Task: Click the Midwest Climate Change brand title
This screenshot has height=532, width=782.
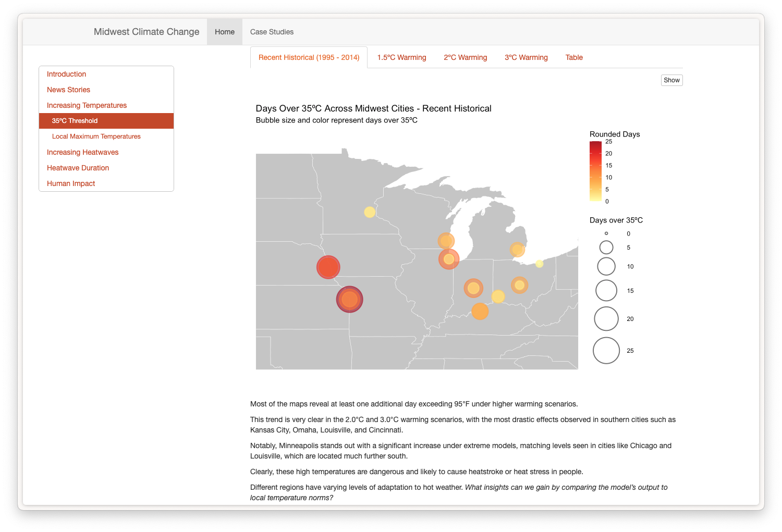Action: coord(146,32)
